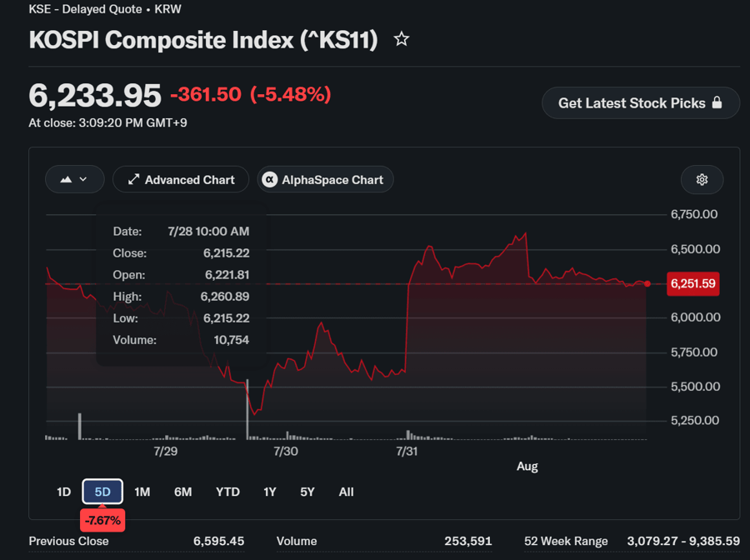Show All historical data range
The height and width of the screenshot is (560, 750).
(x=346, y=492)
